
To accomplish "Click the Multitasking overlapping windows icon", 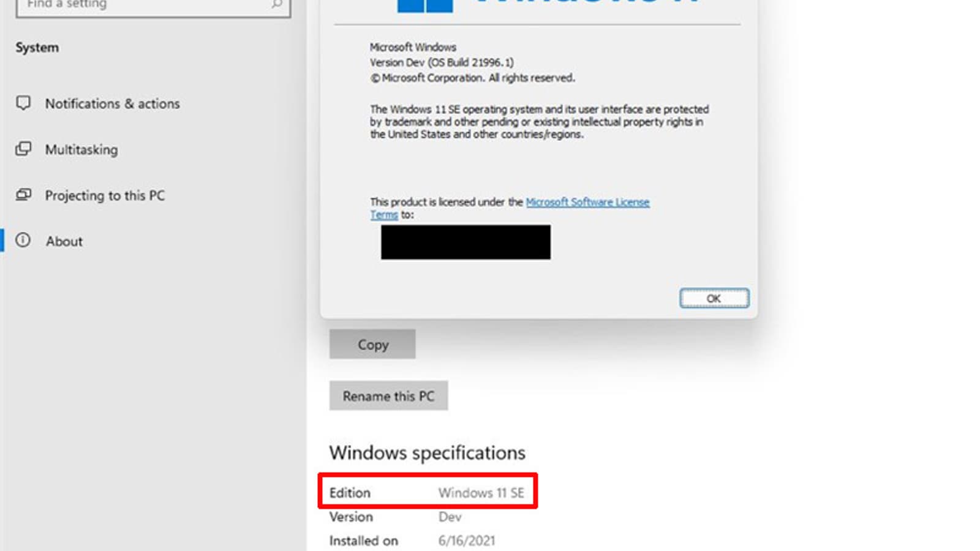I will [x=23, y=149].
